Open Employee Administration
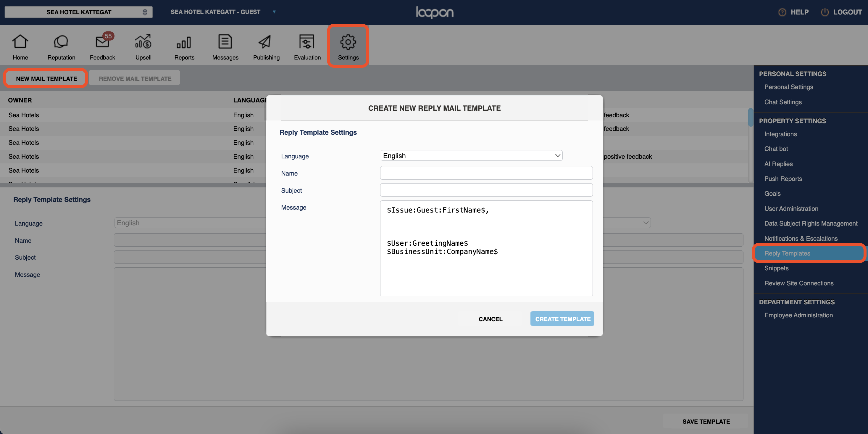The height and width of the screenshot is (434, 868). [798, 315]
